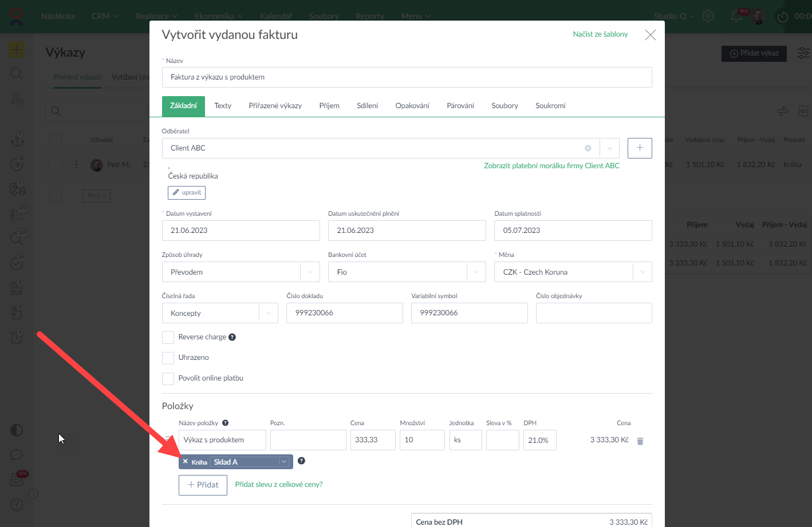
Task: Click the help icon beside Sklad A
Action: tap(301, 461)
